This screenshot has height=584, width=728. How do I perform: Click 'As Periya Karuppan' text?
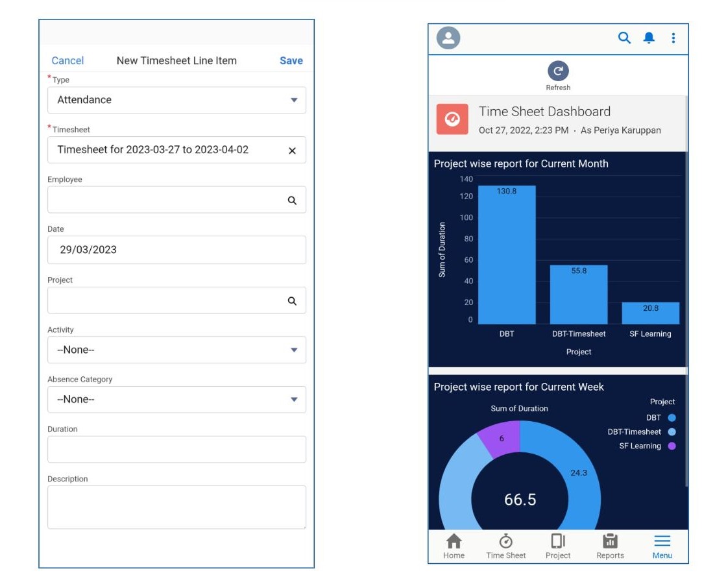(620, 130)
